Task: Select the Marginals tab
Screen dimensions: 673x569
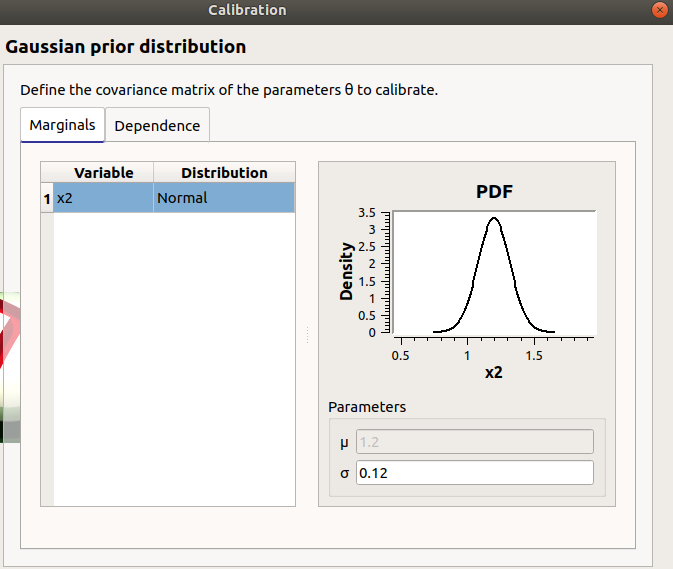Action: [x=62, y=125]
